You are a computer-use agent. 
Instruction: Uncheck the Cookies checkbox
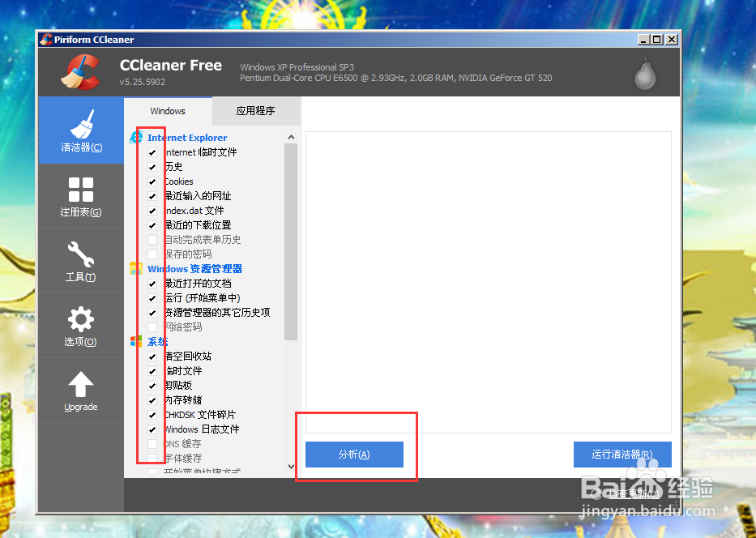(152, 181)
